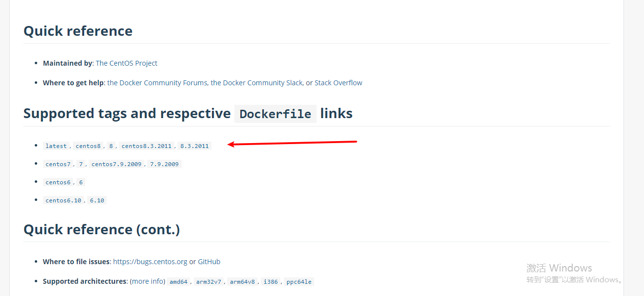Click the Quick reference (cont.) heading
Viewport: 644px width, 296px height.
point(102,229)
